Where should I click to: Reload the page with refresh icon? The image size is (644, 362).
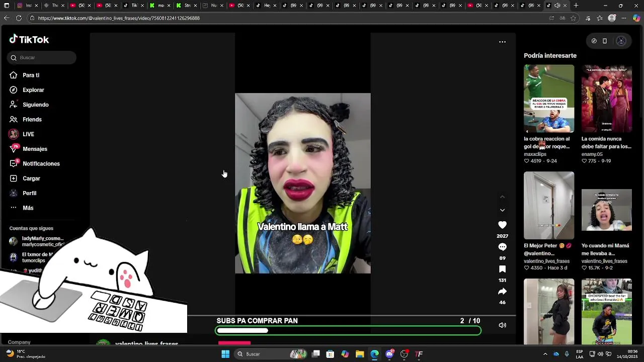pyautogui.click(x=19, y=18)
